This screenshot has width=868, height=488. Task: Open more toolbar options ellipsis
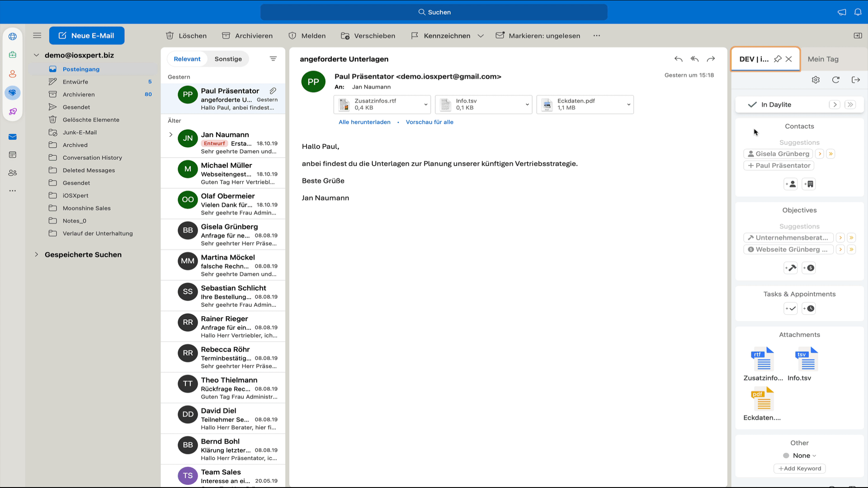pos(597,36)
